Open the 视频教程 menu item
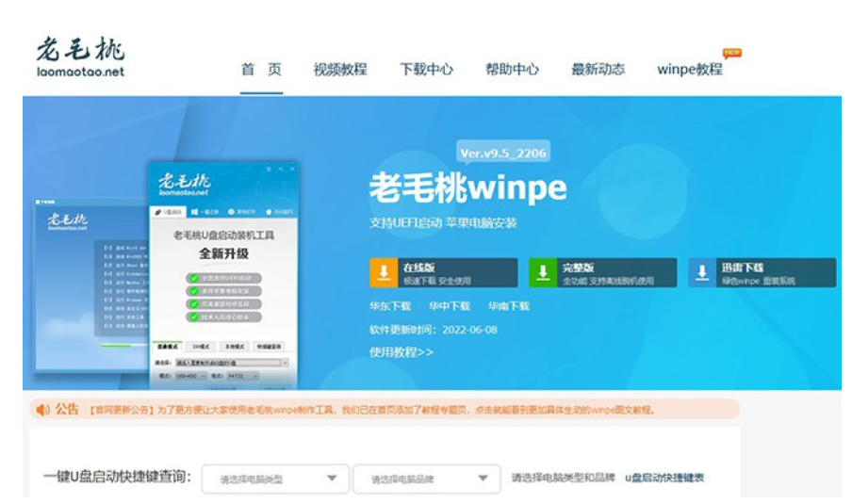This screenshot has height=504, width=852. pyautogui.click(x=340, y=70)
